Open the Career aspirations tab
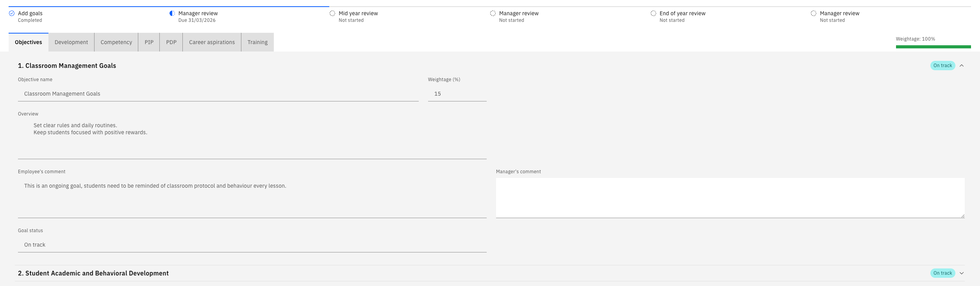This screenshot has width=980, height=286. click(212, 42)
